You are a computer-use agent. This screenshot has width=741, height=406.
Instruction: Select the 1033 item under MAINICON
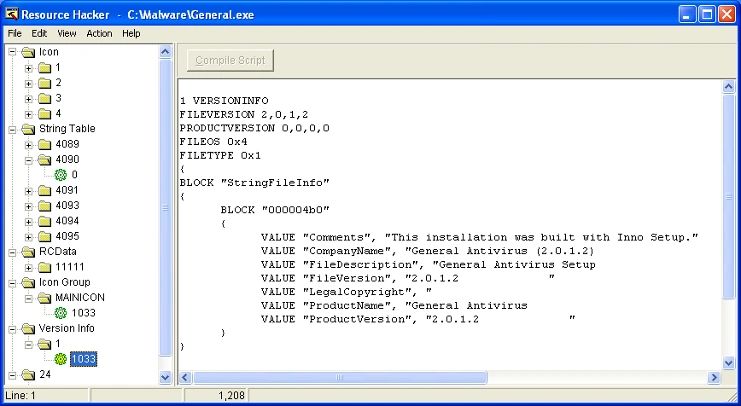84,313
